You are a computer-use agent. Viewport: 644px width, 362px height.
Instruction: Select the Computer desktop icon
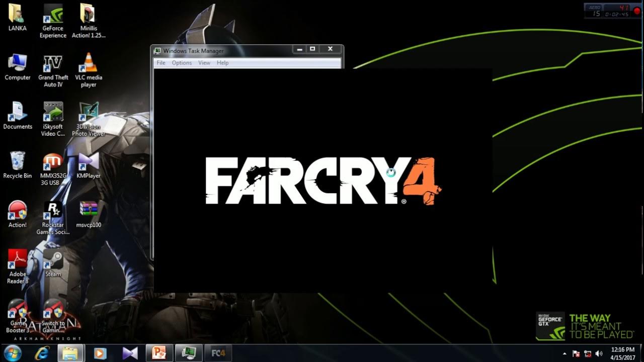(x=17, y=67)
